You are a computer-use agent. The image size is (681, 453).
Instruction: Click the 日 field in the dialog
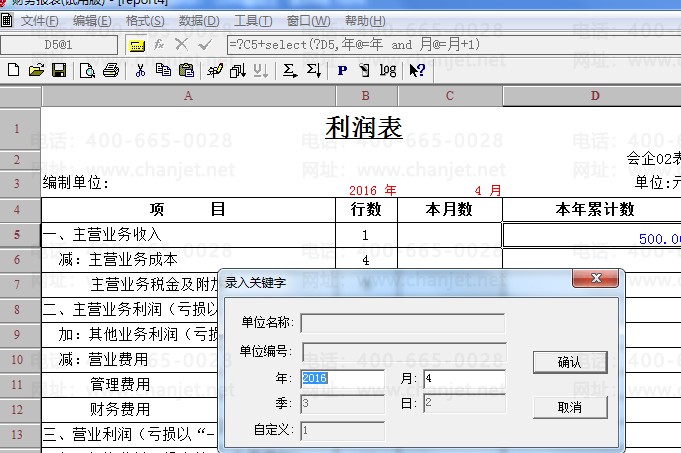(465, 403)
